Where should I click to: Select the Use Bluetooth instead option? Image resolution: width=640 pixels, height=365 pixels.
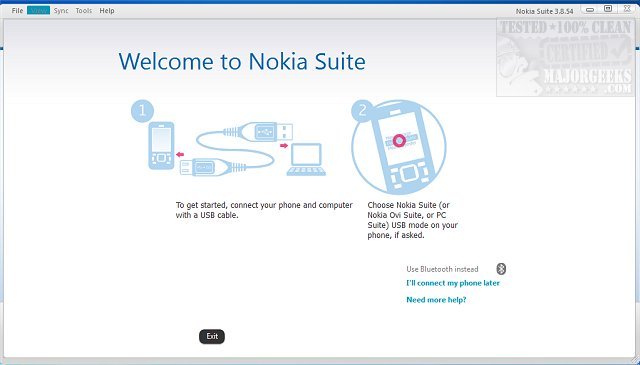tap(442, 269)
